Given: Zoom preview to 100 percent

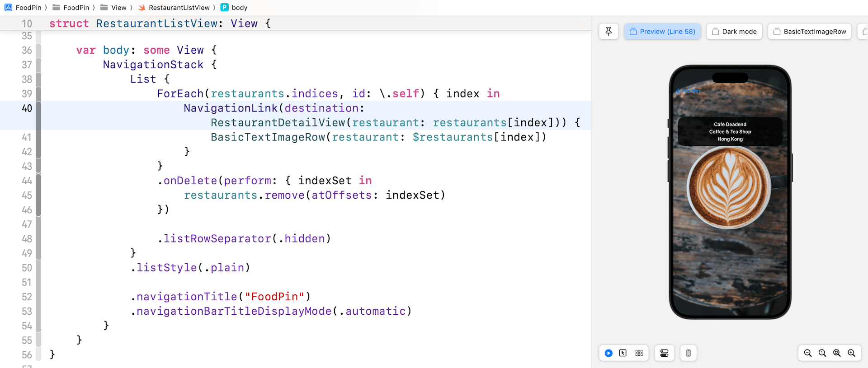Looking at the screenshot, I should [x=822, y=353].
